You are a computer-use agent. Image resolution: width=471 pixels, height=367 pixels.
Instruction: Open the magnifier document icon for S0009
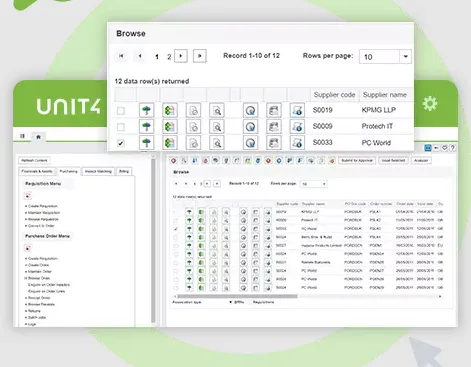coord(217,127)
